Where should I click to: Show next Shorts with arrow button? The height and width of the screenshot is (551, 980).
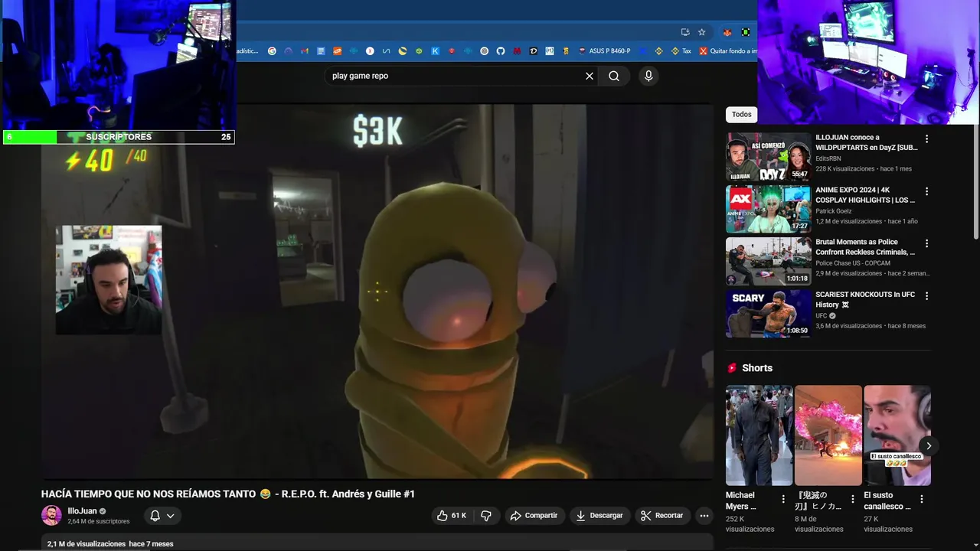click(x=929, y=445)
